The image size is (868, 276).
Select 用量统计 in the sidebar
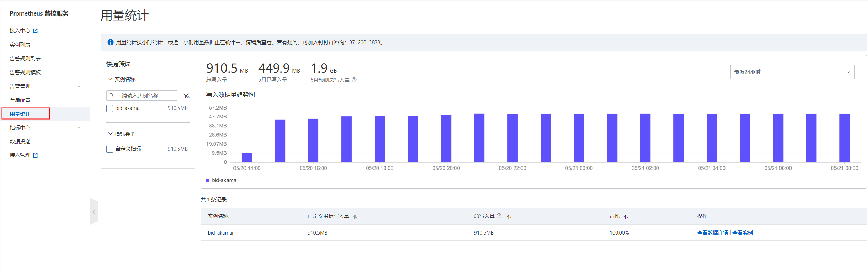point(20,114)
